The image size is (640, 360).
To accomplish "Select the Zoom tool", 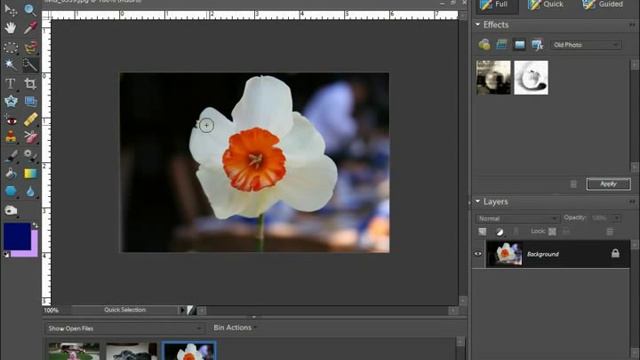I will 30,10.
